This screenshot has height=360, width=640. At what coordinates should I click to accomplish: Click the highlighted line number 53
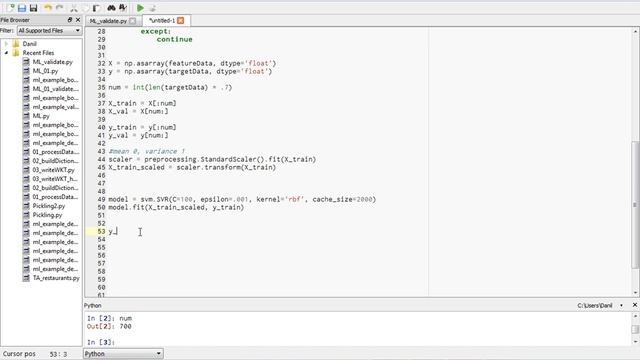pyautogui.click(x=101, y=231)
